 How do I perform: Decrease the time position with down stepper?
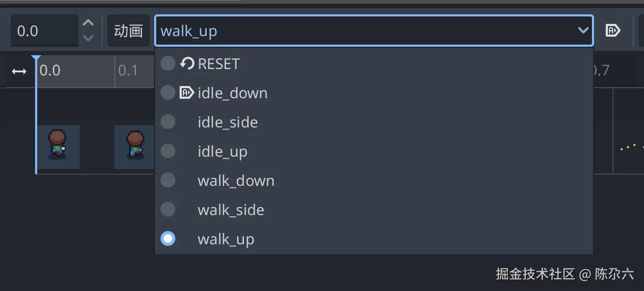point(89,38)
